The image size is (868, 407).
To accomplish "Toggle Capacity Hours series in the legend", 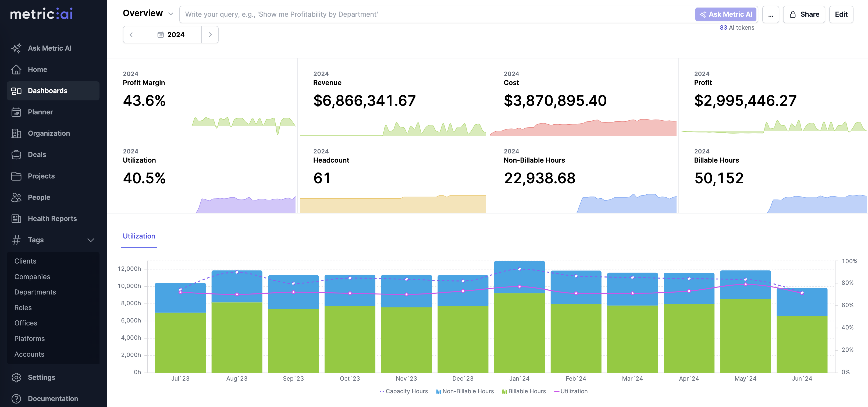I will point(403,391).
